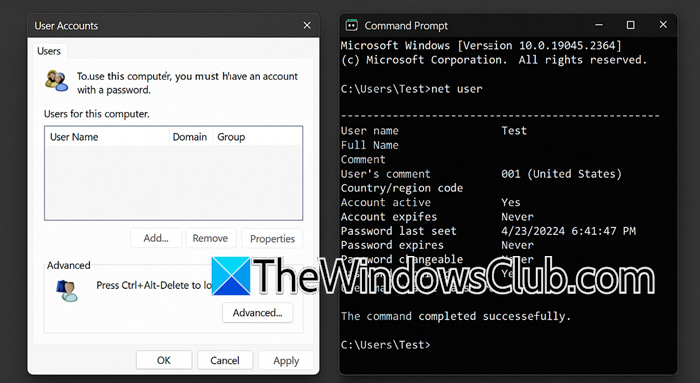Click the 'Microsoft Windows [Version' header line
The height and width of the screenshot is (383, 700).
pyautogui.click(x=481, y=46)
